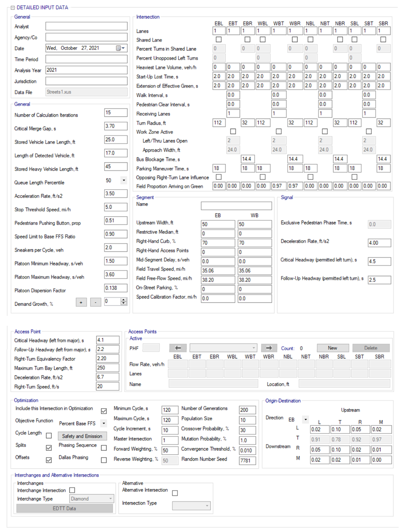The image size is (400, 532).
Task: Check the Alternative Intersection checkbox
Action: coord(175,493)
